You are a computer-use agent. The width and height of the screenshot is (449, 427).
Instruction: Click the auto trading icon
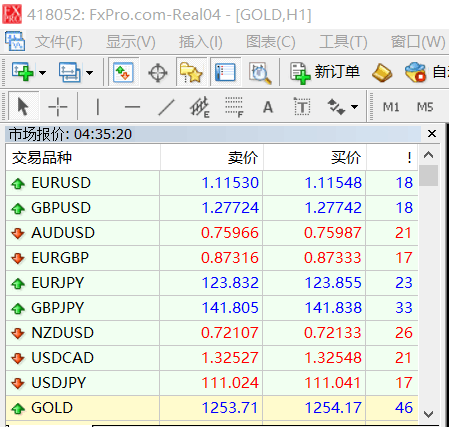415,72
